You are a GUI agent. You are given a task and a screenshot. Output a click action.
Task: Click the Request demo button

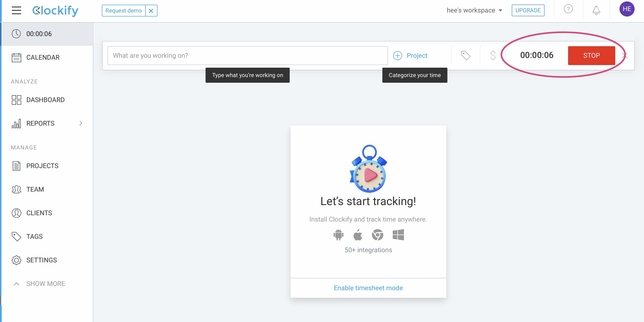[x=124, y=11]
